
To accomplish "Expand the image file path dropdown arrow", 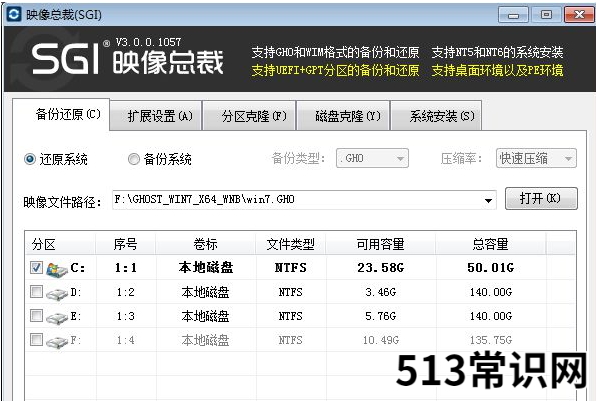I will pyautogui.click(x=488, y=200).
